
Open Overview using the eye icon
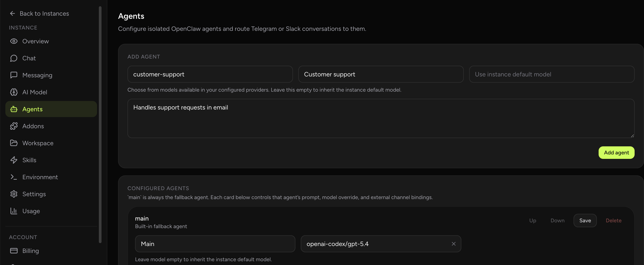14,41
